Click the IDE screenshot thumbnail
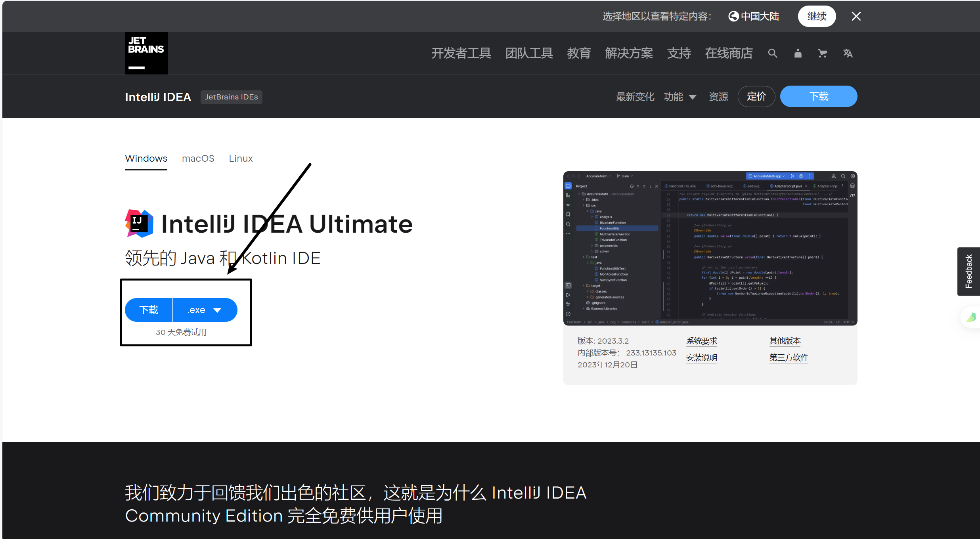 click(x=710, y=248)
